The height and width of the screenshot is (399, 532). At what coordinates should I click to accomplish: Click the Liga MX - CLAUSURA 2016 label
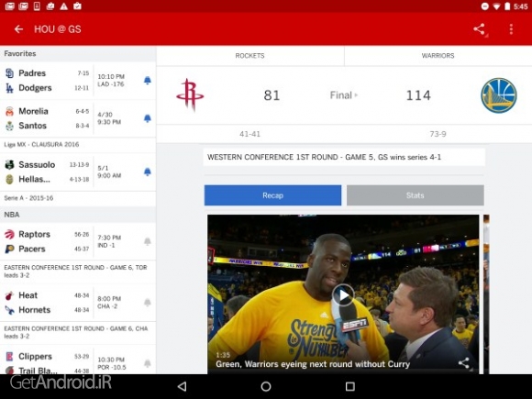coord(41,145)
